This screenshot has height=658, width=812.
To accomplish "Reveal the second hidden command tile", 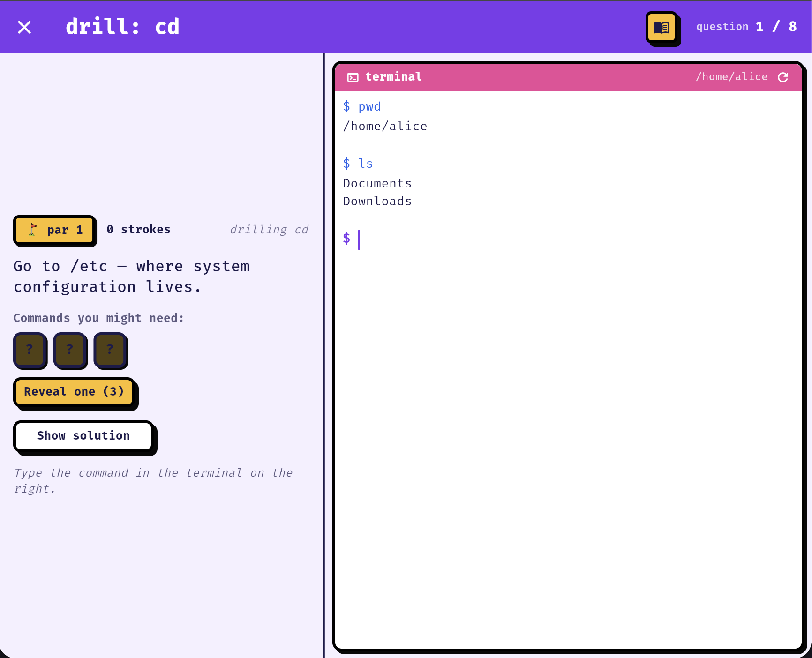I will [70, 349].
